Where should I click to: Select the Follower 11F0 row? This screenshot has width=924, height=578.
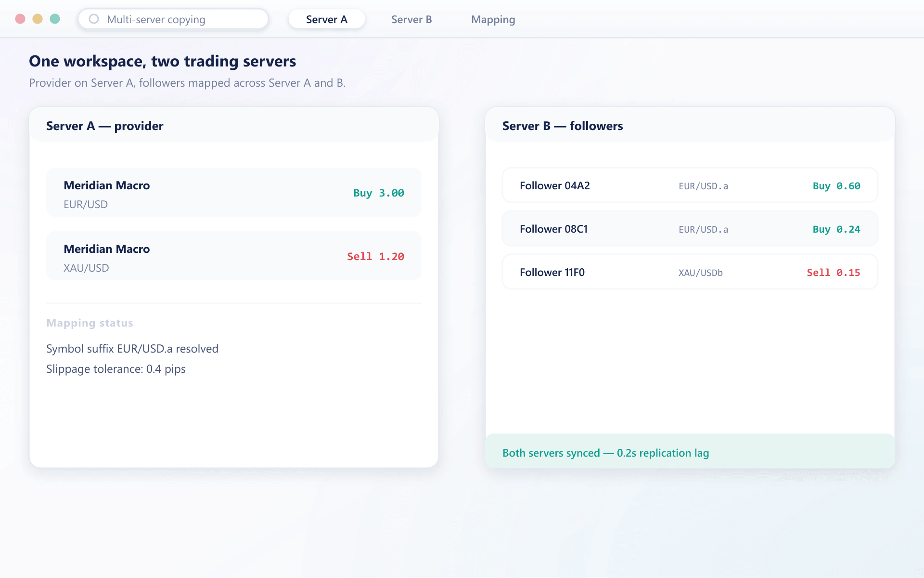690,272
